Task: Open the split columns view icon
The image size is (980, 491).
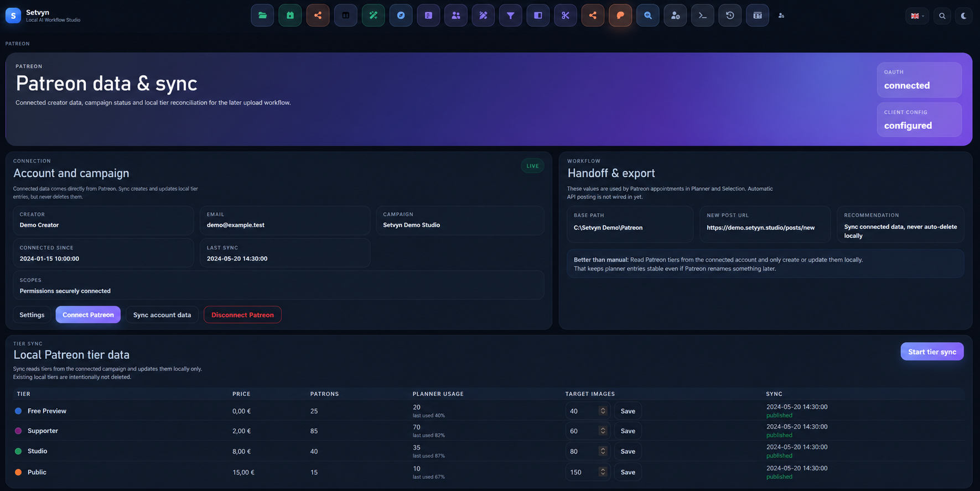Action: click(345, 15)
